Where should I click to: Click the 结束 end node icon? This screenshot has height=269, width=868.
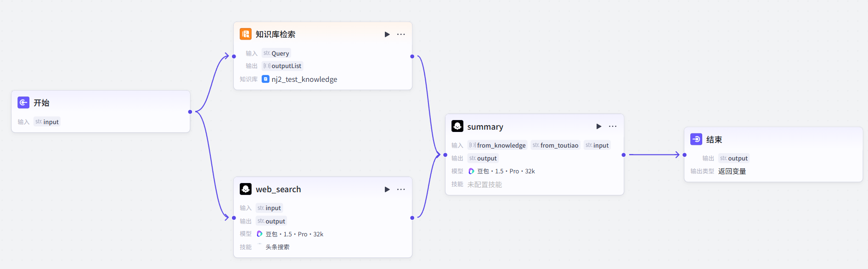pyautogui.click(x=696, y=139)
